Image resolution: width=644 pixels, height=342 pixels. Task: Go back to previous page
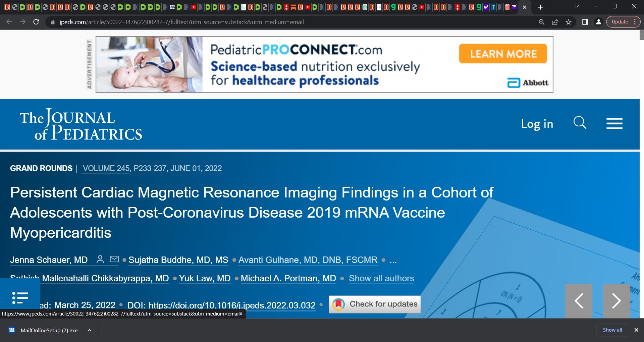click(9, 22)
